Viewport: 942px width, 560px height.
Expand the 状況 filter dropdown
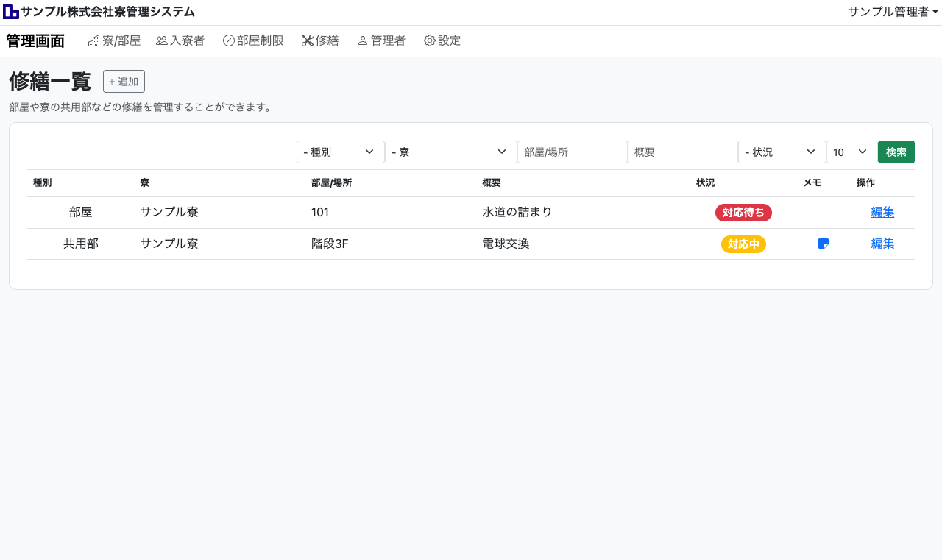point(782,152)
